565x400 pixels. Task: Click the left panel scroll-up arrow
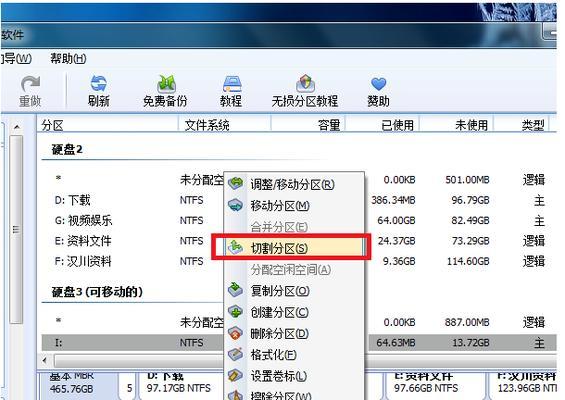(17, 126)
